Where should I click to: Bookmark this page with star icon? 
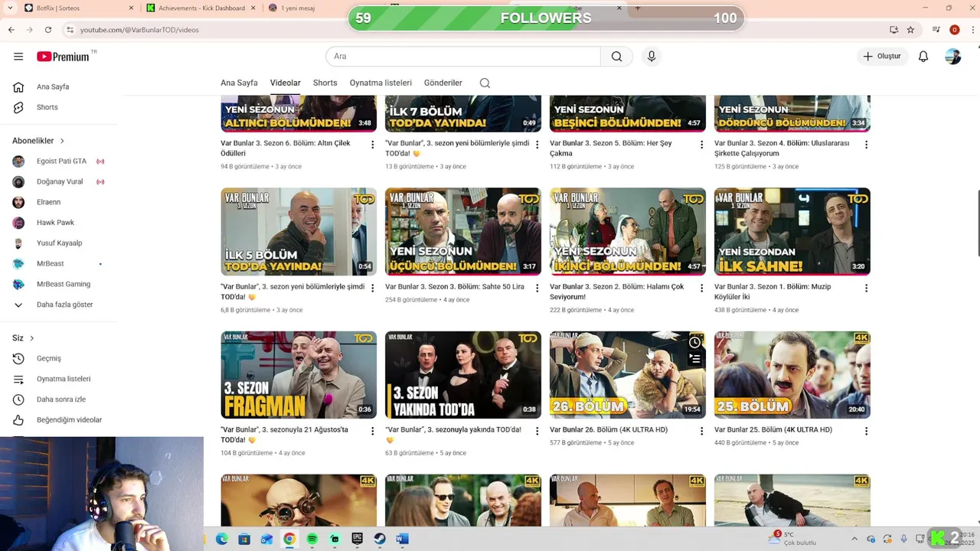coord(910,30)
